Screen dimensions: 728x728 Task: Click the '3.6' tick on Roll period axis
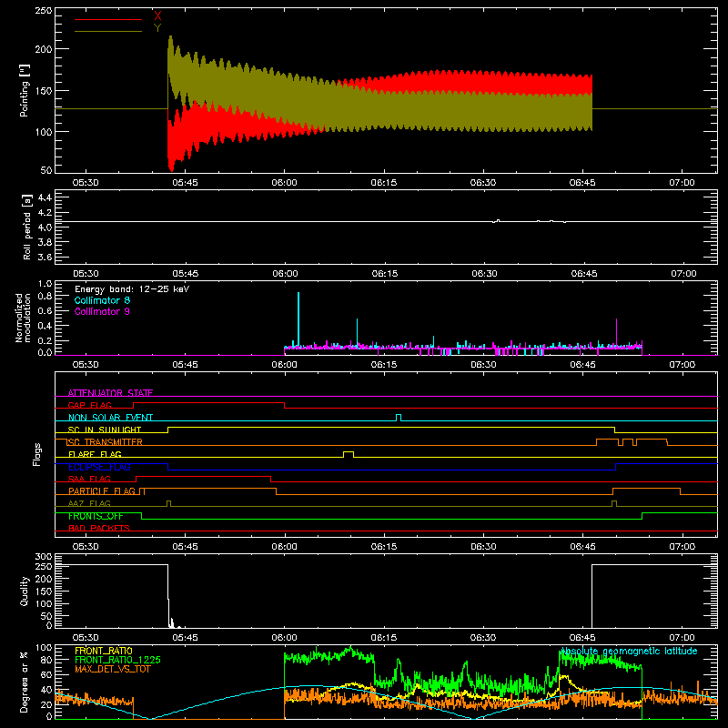coord(45,257)
